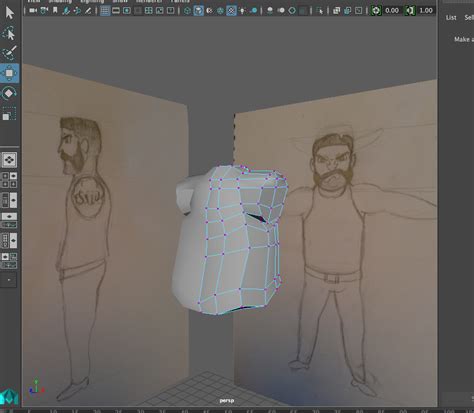The image size is (474, 413).
Task: Toggle Wireframe on shaded
Action: coord(220,11)
